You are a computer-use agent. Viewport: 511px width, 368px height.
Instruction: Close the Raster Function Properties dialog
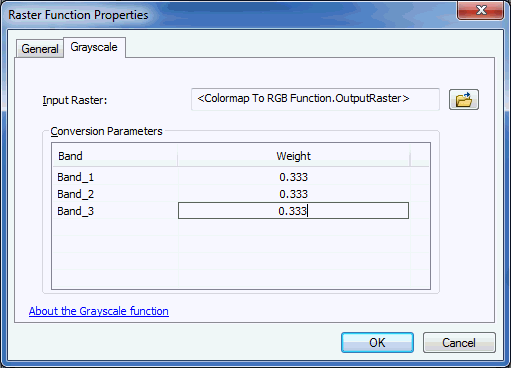(x=481, y=10)
